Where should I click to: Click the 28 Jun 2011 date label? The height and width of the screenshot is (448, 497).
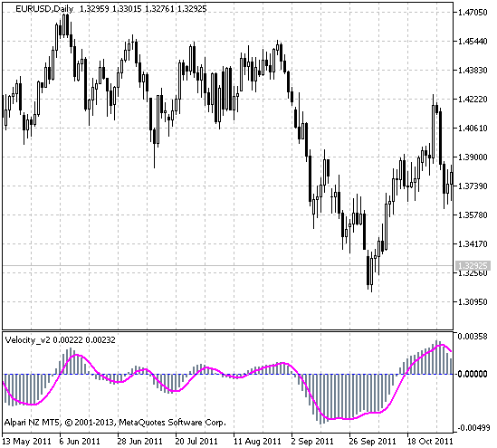pyautogui.click(x=139, y=442)
